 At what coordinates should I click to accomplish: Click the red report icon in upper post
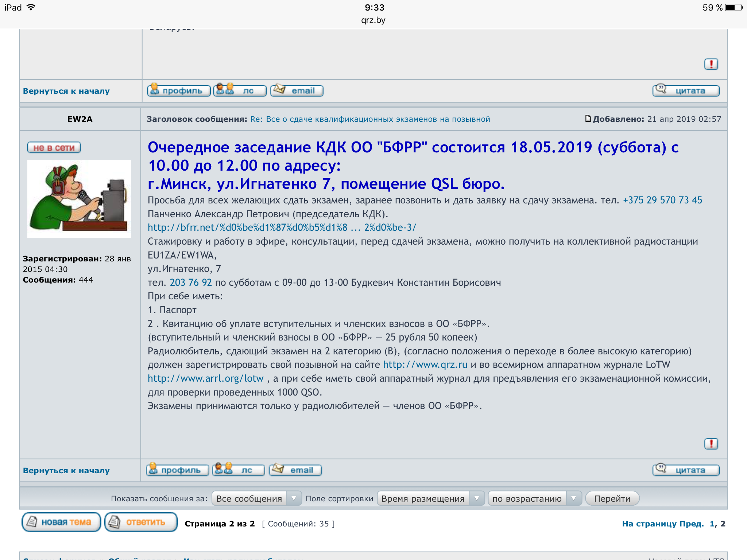[711, 64]
